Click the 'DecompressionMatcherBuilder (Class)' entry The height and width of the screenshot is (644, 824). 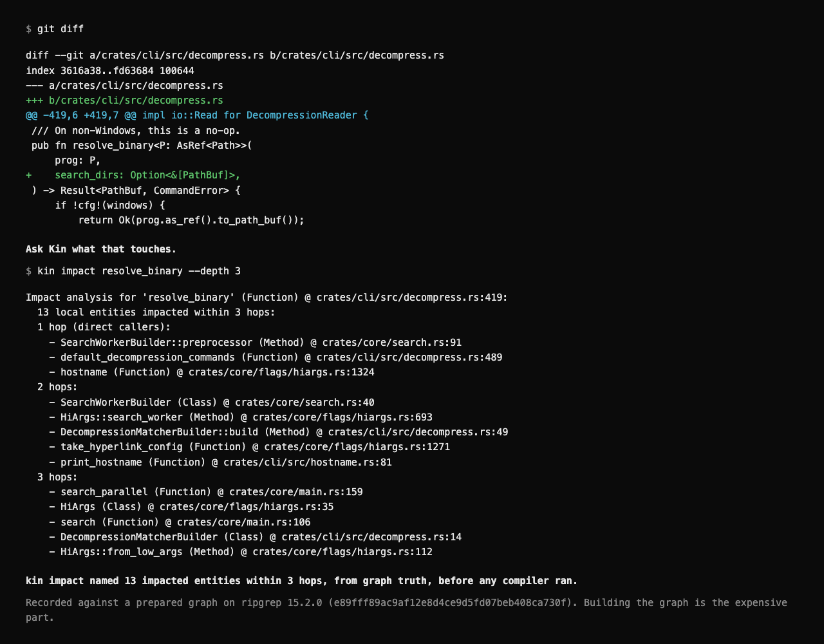tap(255, 537)
